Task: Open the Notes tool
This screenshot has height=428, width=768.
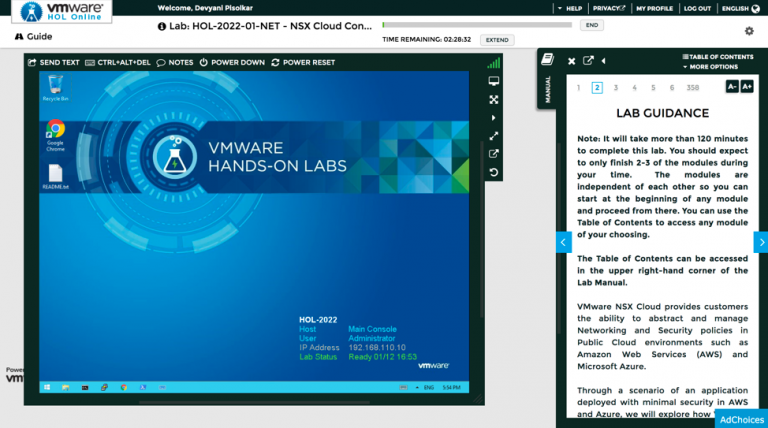Action: point(175,62)
